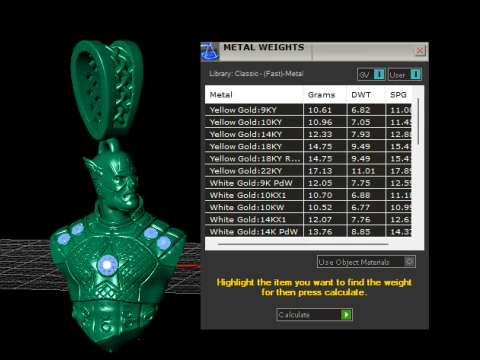The image size is (480, 360).
Task: Click the 11.01 DWT value
Action: pyautogui.click(x=363, y=171)
